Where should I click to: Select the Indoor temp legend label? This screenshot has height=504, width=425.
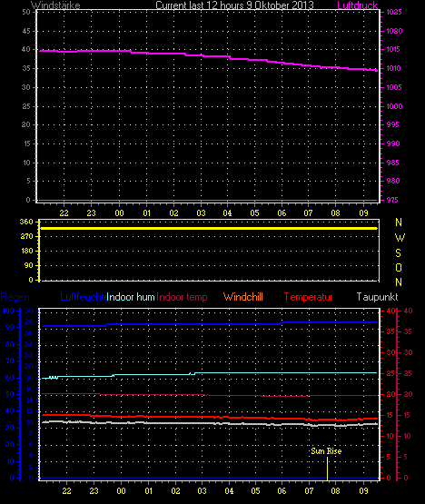click(x=182, y=297)
